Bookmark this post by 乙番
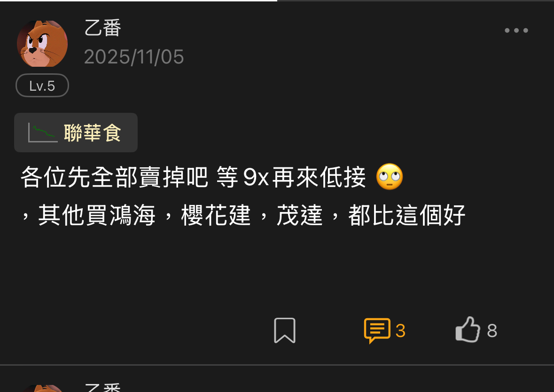The height and width of the screenshot is (392, 554). point(285,330)
